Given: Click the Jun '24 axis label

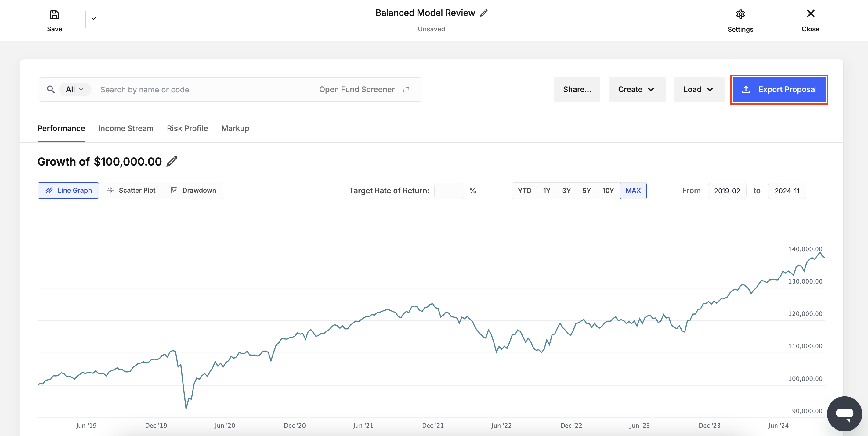Looking at the screenshot, I should pos(778,425).
